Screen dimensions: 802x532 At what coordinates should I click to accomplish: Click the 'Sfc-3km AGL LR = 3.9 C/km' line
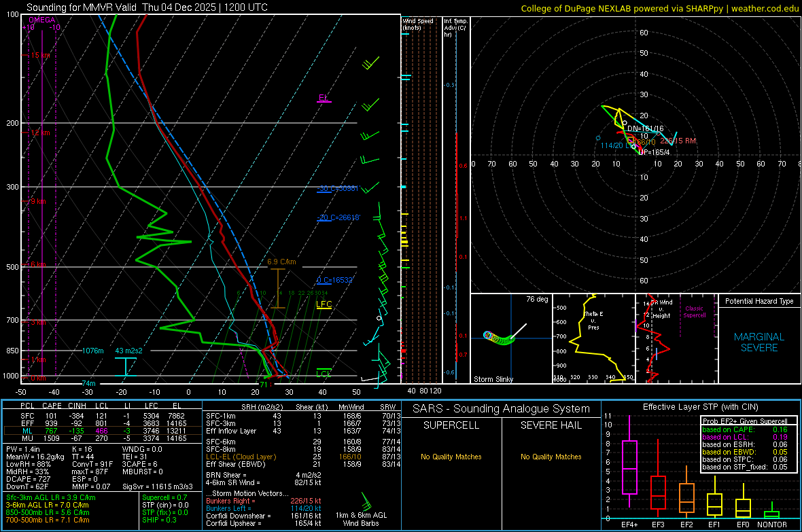[x=51, y=497]
